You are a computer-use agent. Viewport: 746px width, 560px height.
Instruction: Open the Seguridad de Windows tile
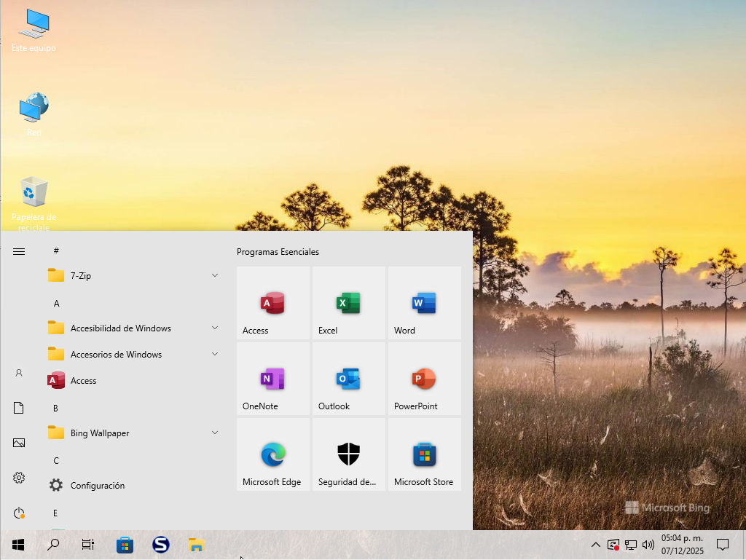(x=348, y=454)
